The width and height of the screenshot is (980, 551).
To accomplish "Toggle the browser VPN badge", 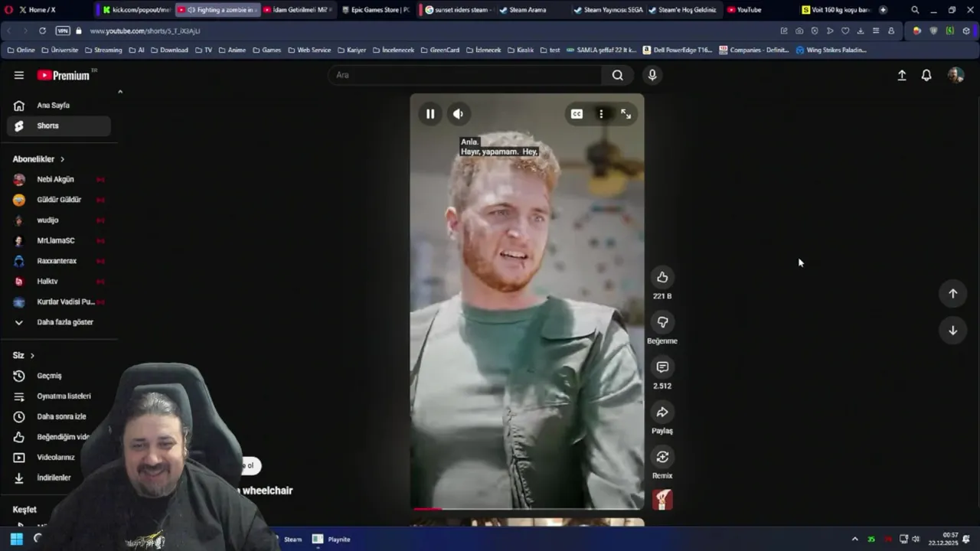I will pos(63,31).
